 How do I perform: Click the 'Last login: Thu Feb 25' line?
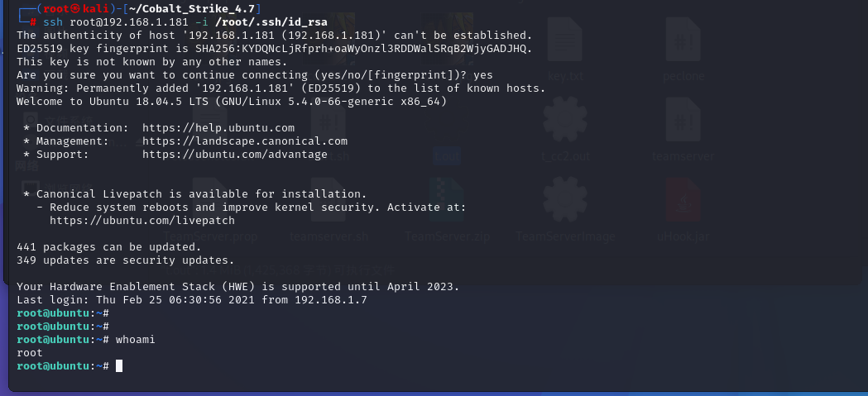tap(191, 300)
